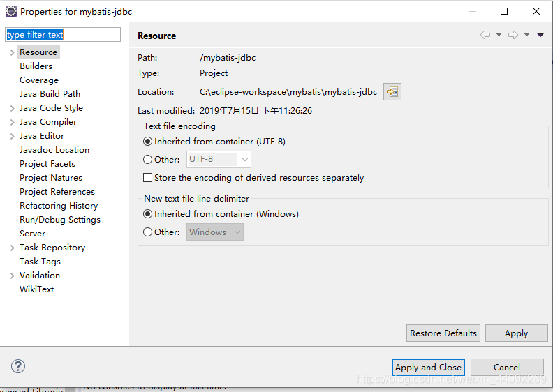Click the help question mark icon
The width and height of the screenshot is (553, 392).
click(18, 366)
